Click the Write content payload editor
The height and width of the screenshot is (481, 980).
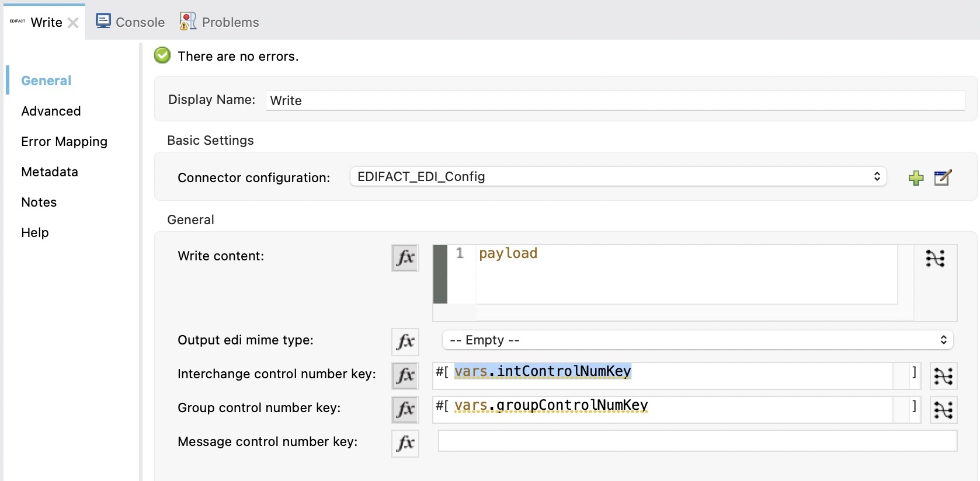686,274
